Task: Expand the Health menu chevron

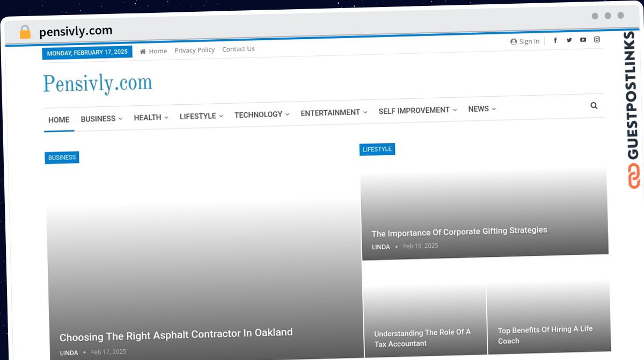Action: (166, 117)
